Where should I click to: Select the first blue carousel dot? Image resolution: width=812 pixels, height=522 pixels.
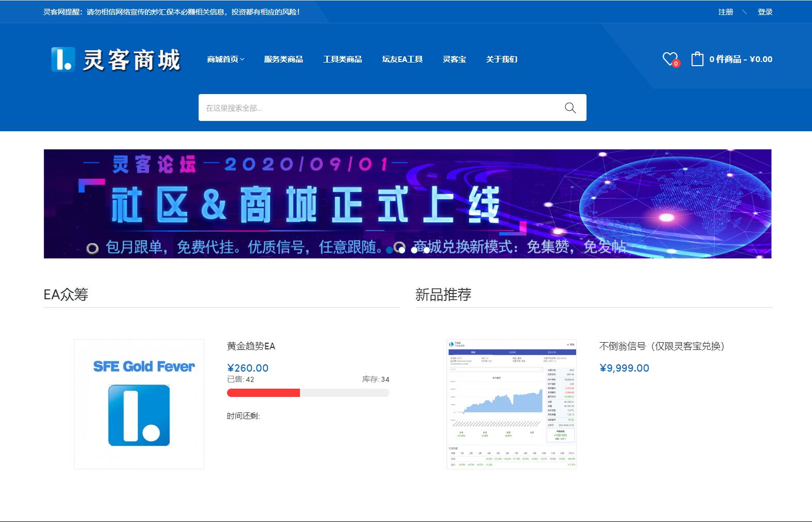(x=389, y=250)
